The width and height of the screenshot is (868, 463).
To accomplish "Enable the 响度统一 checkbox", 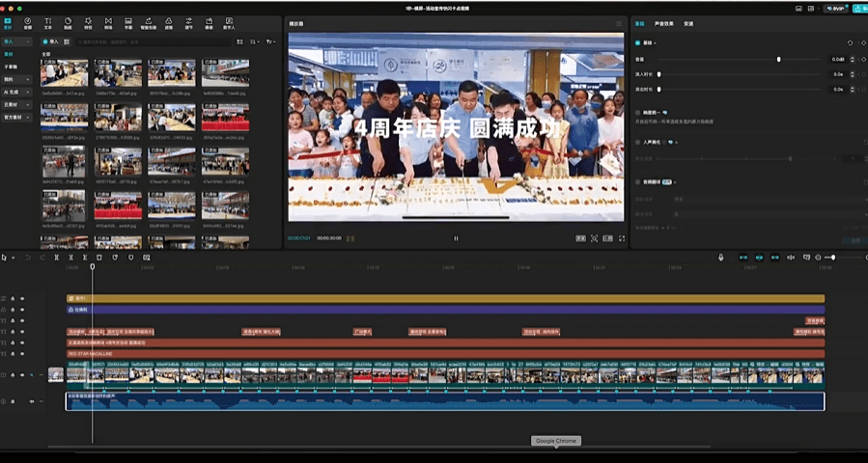I will pyautogui.click(x=639, y=113).
